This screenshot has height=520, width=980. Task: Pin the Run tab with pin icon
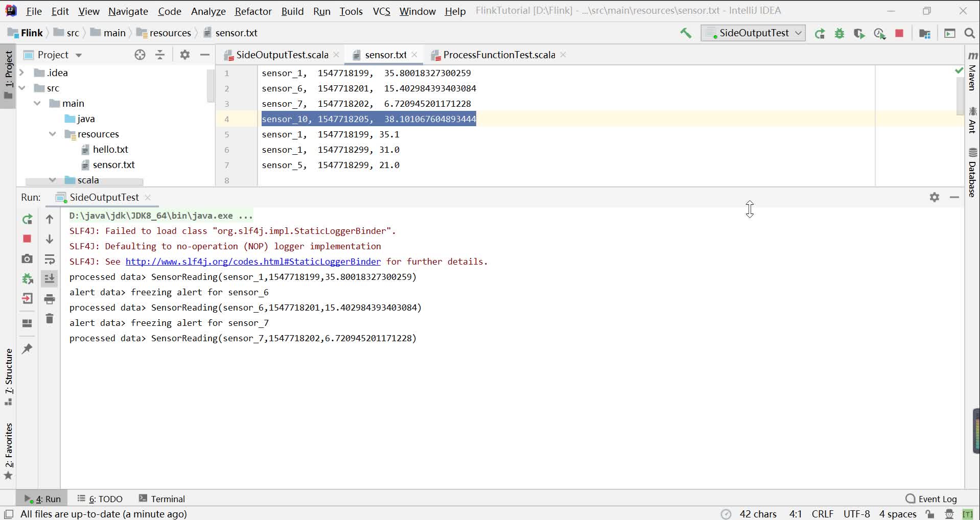click(27, 349)
